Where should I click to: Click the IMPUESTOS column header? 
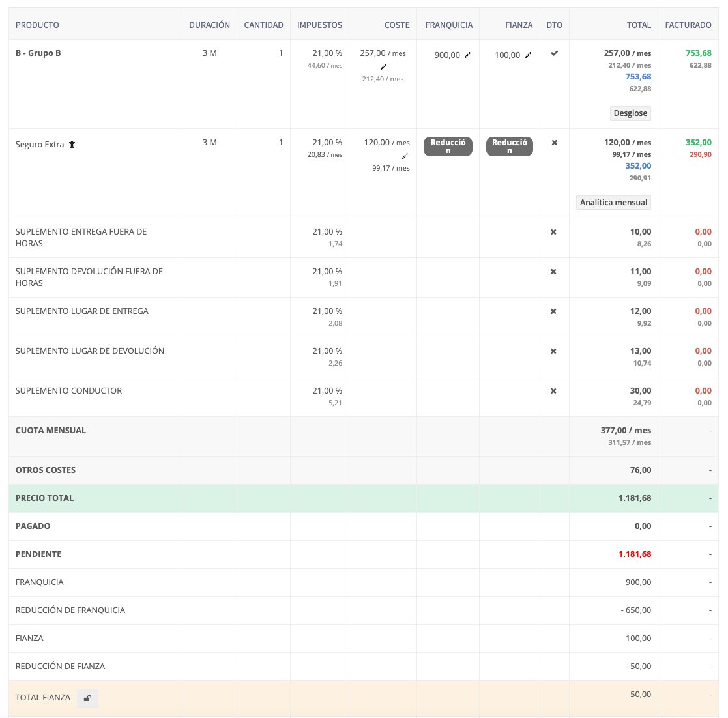[319, 25]
